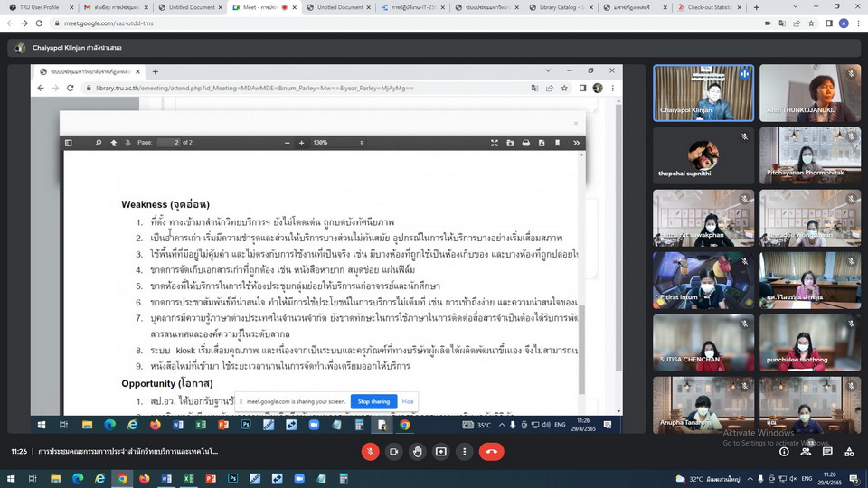
Task: Click Stop sharing button
Action: point(373,401)
